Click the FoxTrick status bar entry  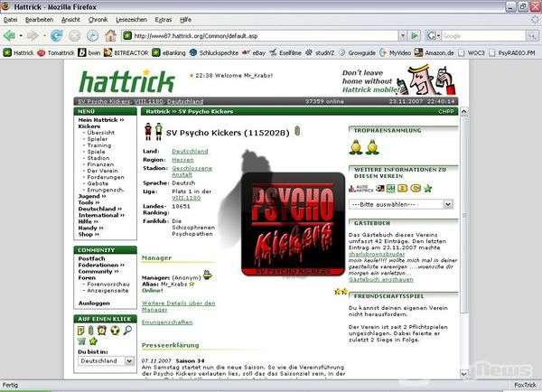[x=525, y=385]
